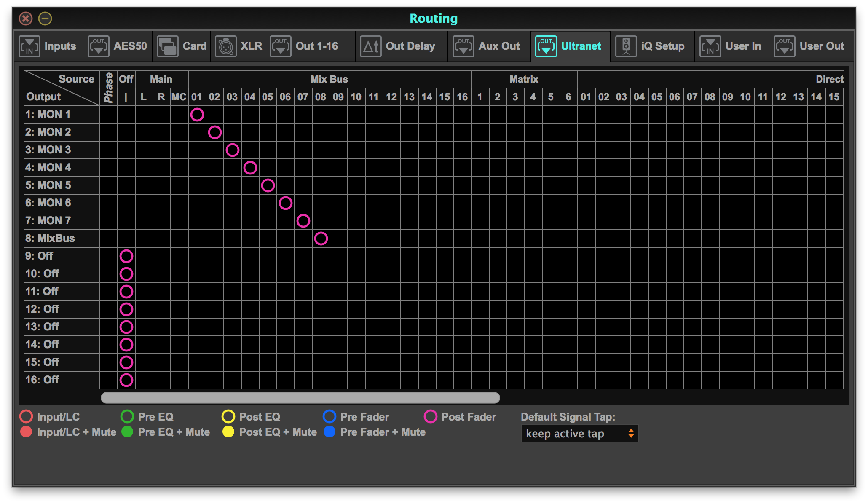This screenshot has width=868, height=504.
Task: Click the horizontal scrollbar below the grid
Action: [x=300, y=398]
